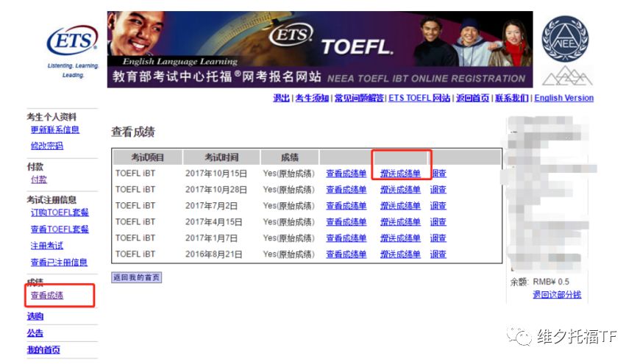Click 退回这部分钱 refund link
Screen dimensions: 637x364
coord(557,295)
